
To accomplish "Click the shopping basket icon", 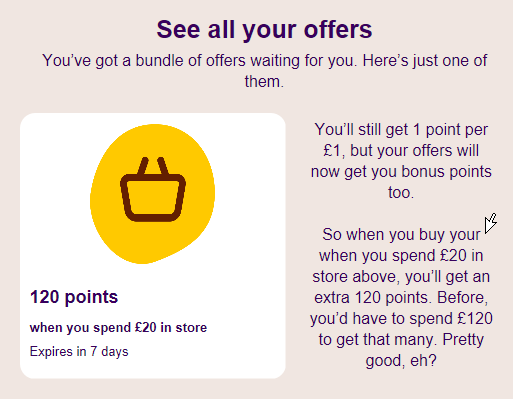I will pyautogui.click(x=153, y=189).
